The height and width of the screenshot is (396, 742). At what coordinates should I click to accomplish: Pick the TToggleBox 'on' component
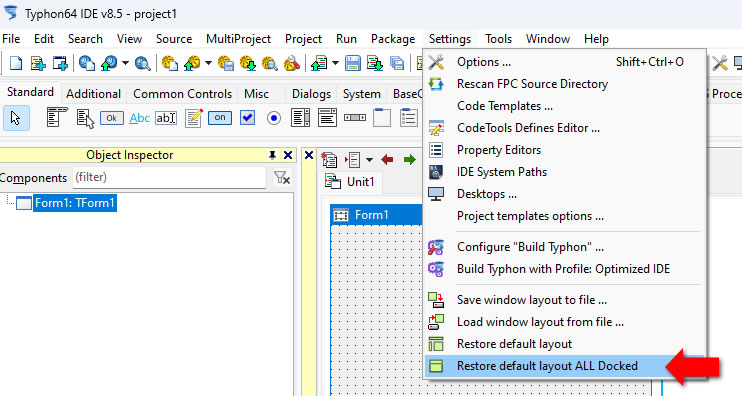[220, 118]
